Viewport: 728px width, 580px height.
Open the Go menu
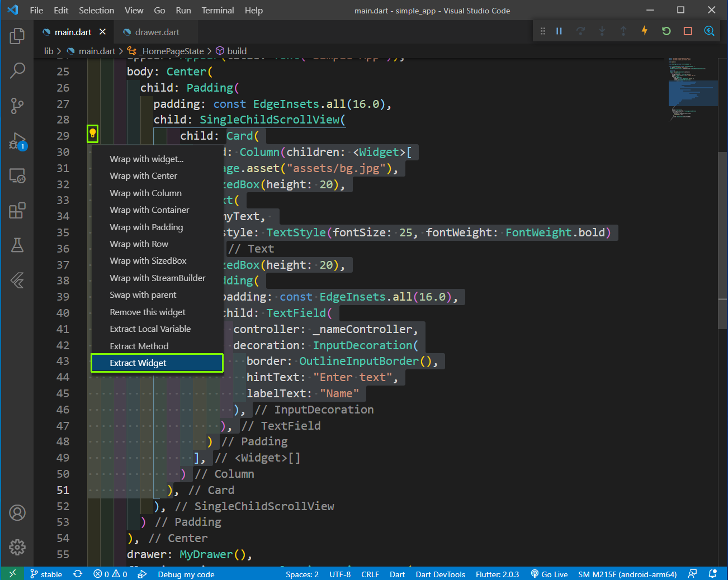point(159,10)
